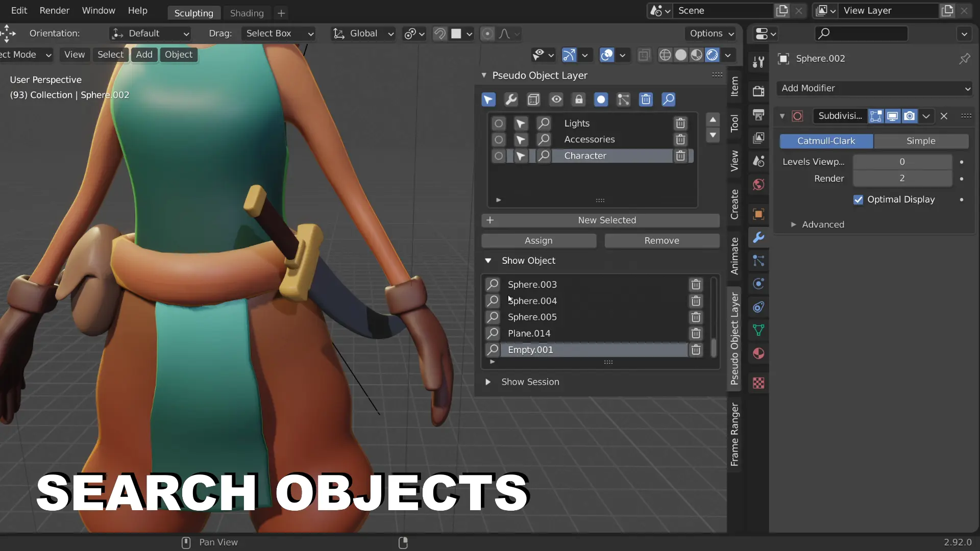Click the trash icon next to Sphere.003
The width and height of the screenshot is (980, 551).
point(696,285)
